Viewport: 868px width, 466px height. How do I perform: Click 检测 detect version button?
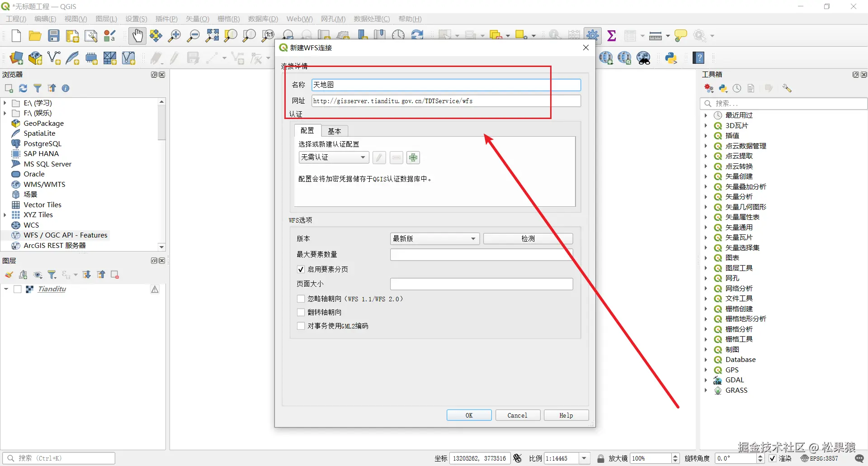coord(528,238)
